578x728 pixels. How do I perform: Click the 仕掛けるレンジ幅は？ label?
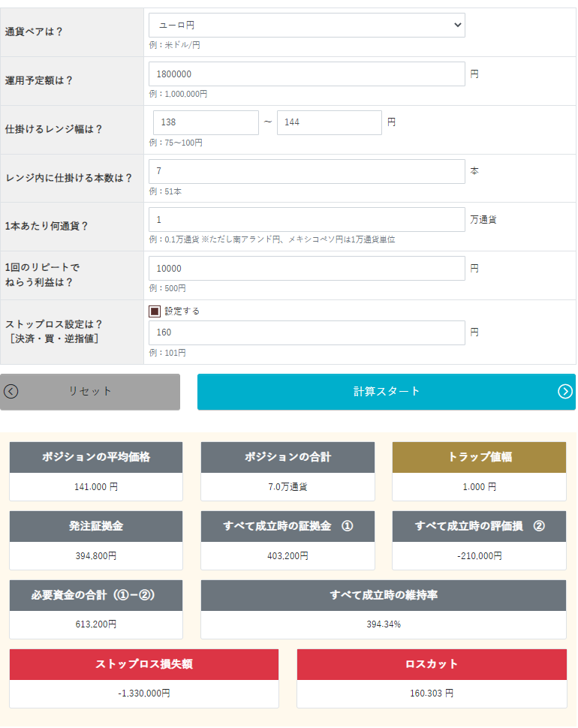(53, 130)
